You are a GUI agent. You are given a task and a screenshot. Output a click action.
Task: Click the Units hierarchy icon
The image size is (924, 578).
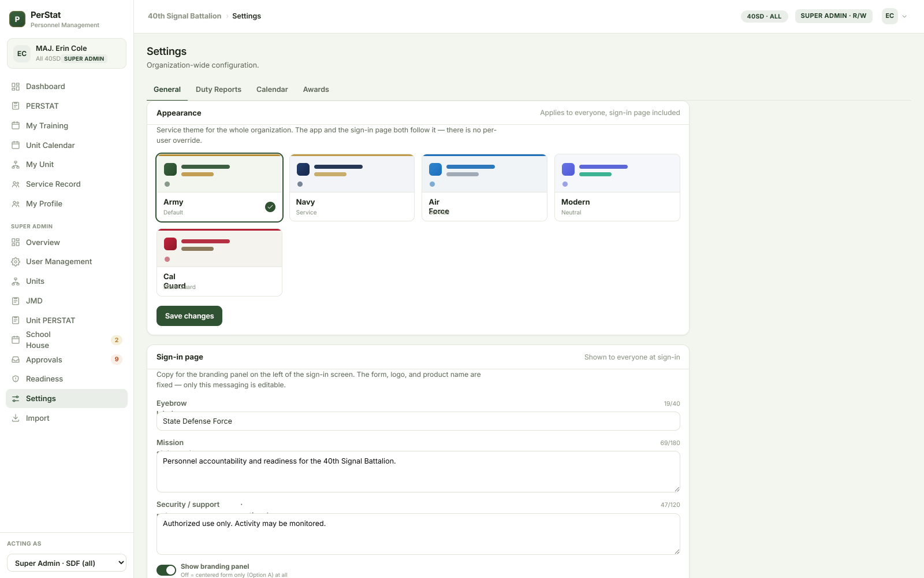click(x=16, y=281)
